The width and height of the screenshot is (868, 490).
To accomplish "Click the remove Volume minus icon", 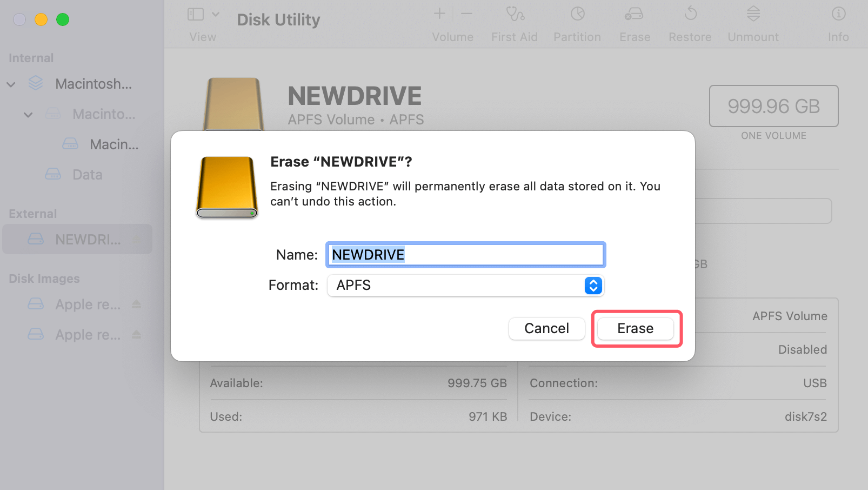I will click(467, 14).
